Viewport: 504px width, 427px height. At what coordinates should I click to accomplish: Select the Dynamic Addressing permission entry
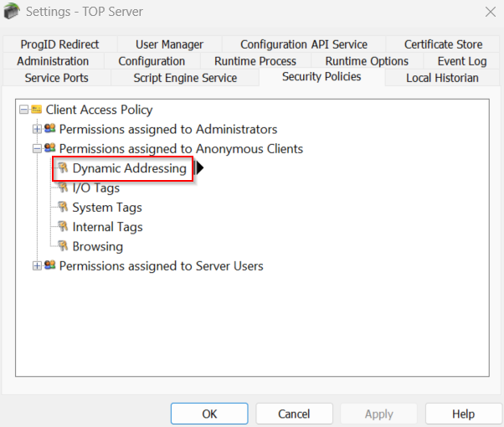click(x=129, y=168)
